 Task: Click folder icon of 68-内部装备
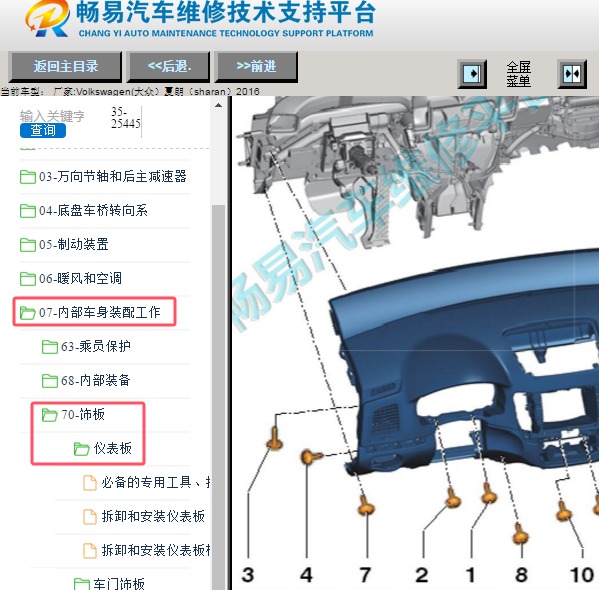(50, 381)
